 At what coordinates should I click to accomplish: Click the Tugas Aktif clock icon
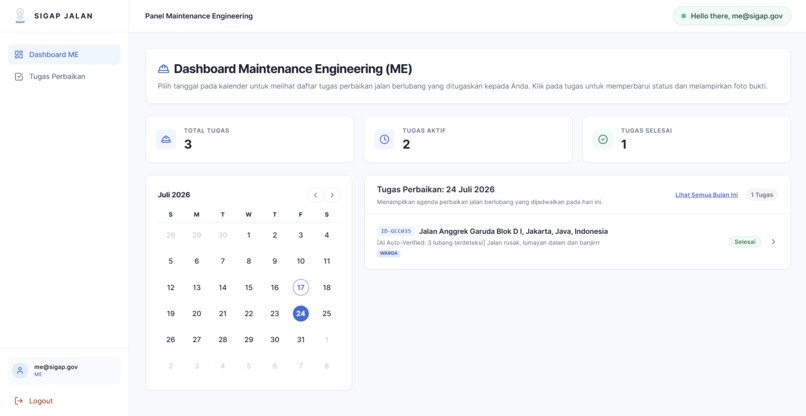coord(384,139)
